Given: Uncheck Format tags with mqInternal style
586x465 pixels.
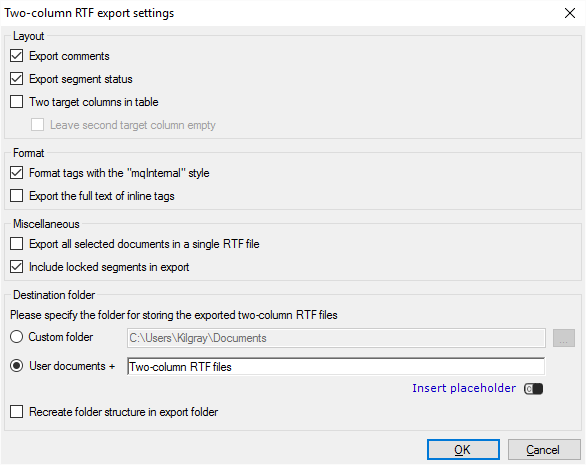Looking at the screenshot, I should (x=16, y=173).
